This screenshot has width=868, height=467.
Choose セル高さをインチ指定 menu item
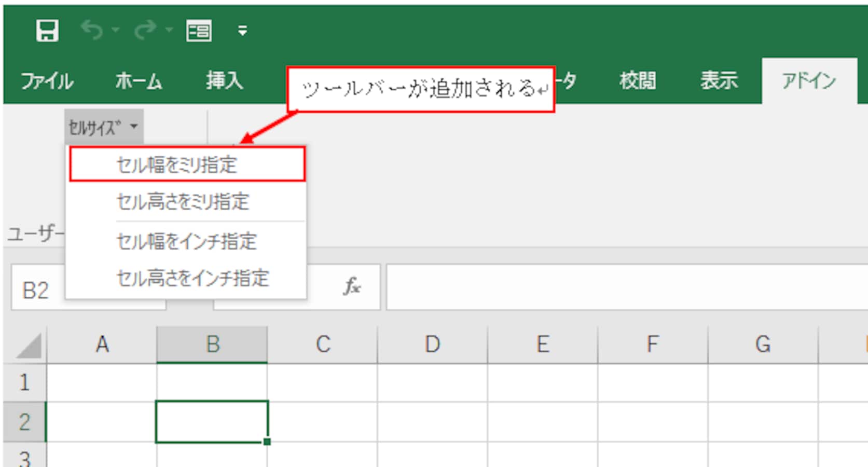click(187, 279)
